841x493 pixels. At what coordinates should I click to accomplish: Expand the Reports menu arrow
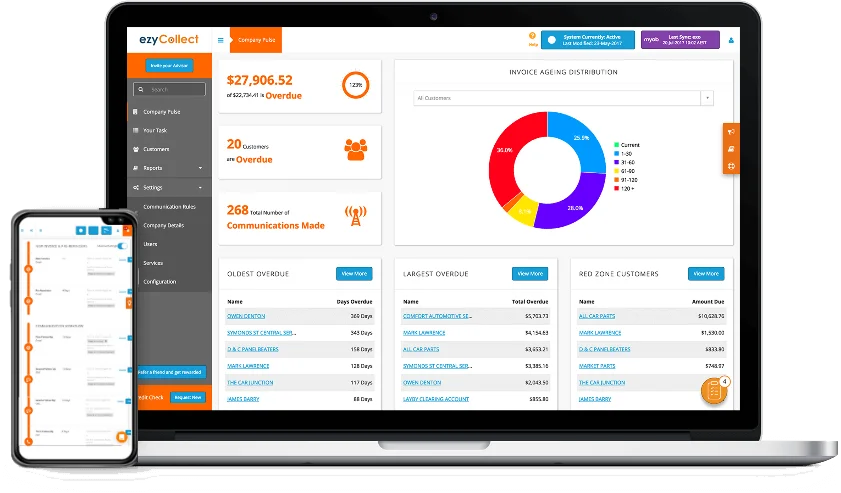[x=201, y=168]
